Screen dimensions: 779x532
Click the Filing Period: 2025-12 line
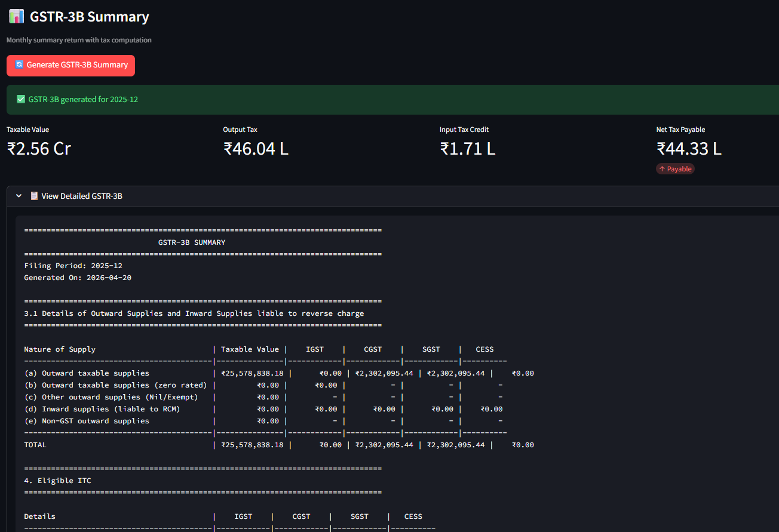(73, 266)
